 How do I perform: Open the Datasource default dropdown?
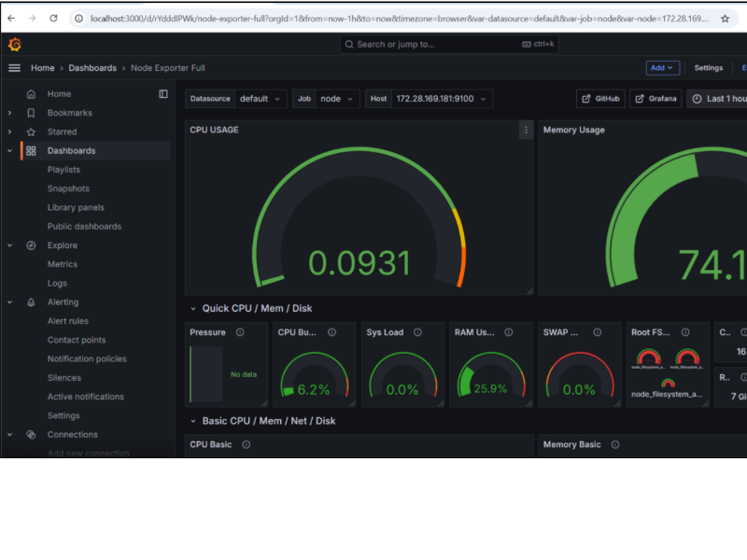point(261,99)
